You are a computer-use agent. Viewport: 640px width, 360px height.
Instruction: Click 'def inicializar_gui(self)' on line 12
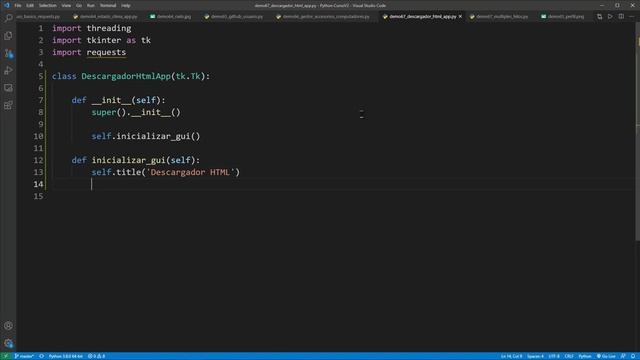tap(136, 160)
